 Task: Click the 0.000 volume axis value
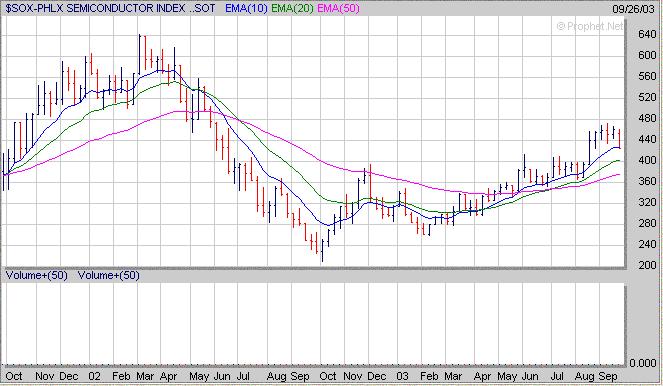coord(643,363)
